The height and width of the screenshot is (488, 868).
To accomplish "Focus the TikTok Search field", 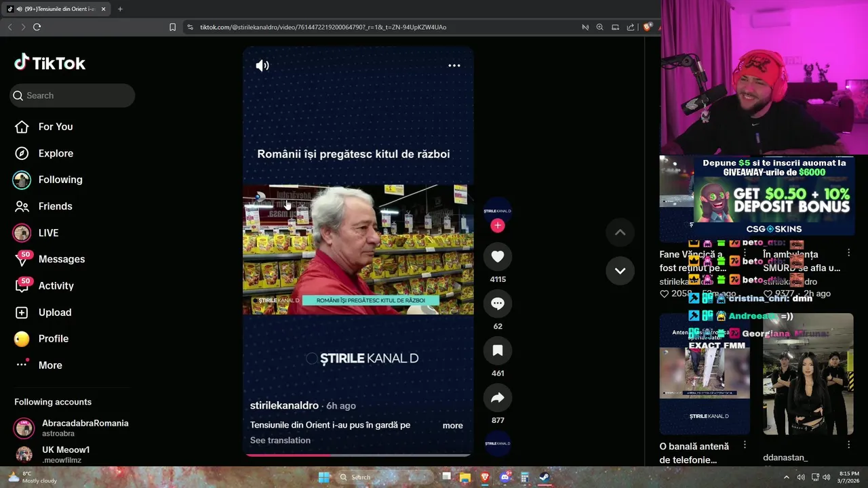I will point(73,96).
